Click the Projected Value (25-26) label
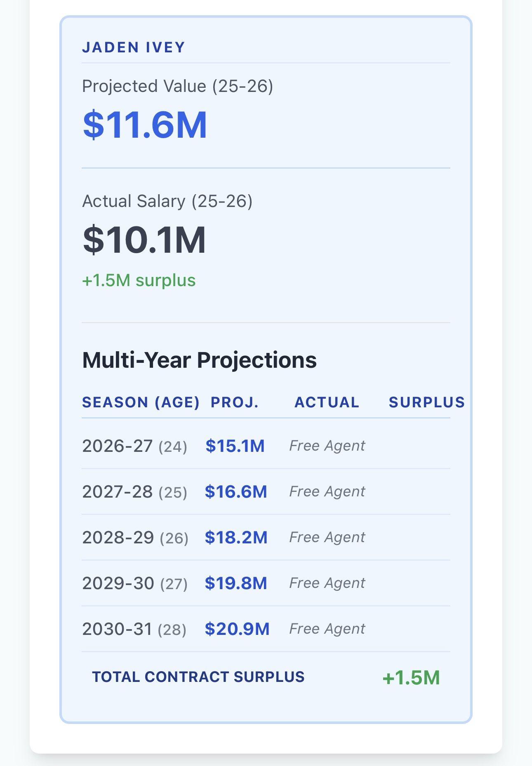Image resolution: width=532 pixels, height=766 pixels. coord(177,86)
